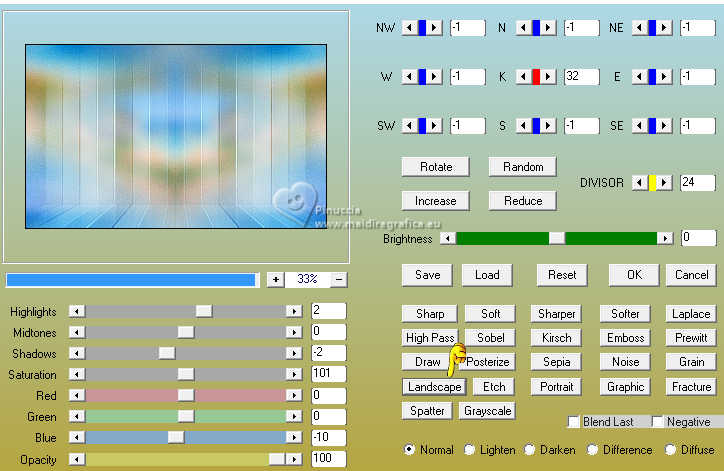The image size is (724, 471).
Task: Click the Rotate button
Action: 436,167
